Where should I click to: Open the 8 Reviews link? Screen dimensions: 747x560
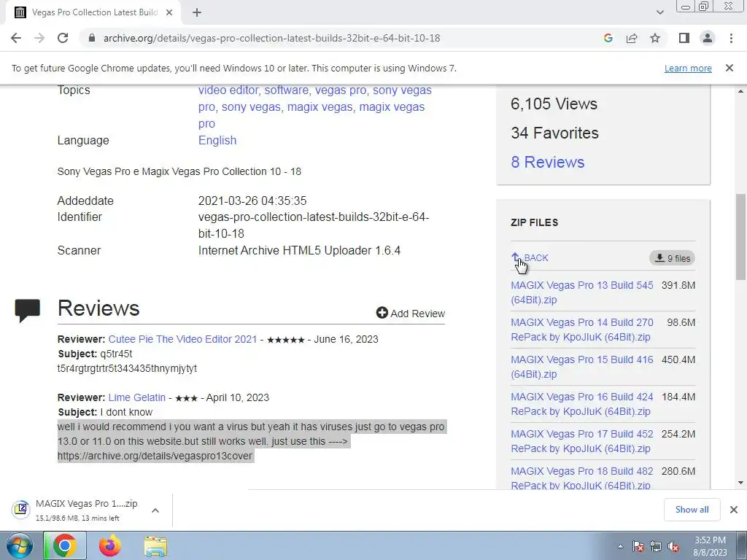coord(547,162)
